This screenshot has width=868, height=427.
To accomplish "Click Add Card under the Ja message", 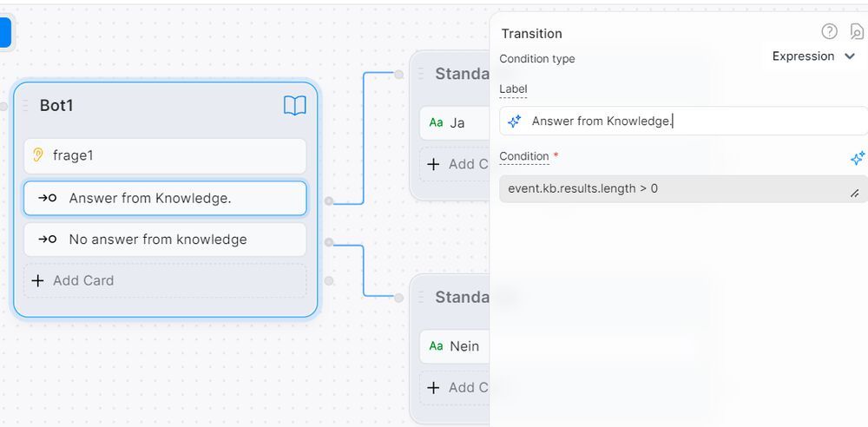I will (x=455, y=165).
